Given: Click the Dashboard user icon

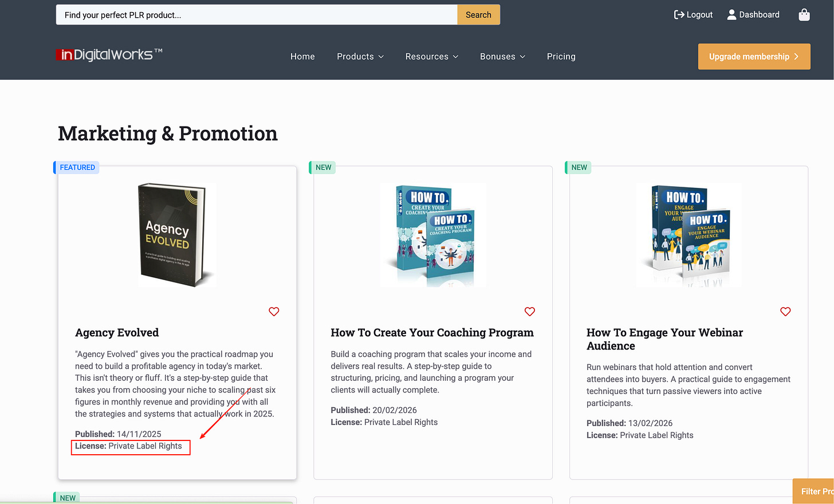Looking at the screenshot, I should (x=731, y=15).
